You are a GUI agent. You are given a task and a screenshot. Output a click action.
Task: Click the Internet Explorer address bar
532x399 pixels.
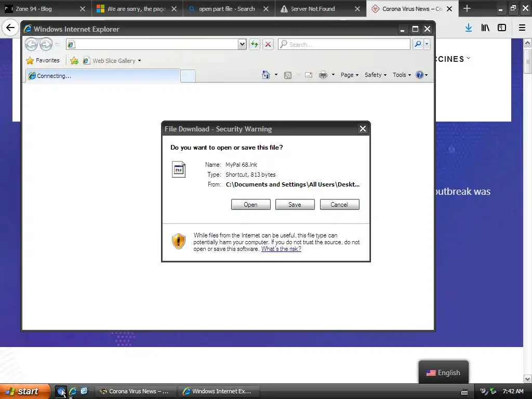pos(153,44)
